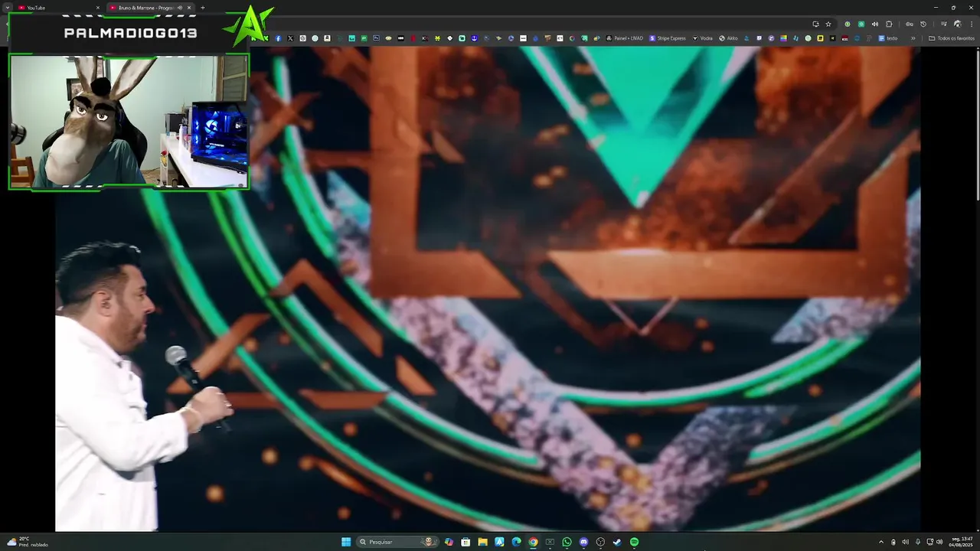Open the media controls toolbar icon

(x=943, y=24)
